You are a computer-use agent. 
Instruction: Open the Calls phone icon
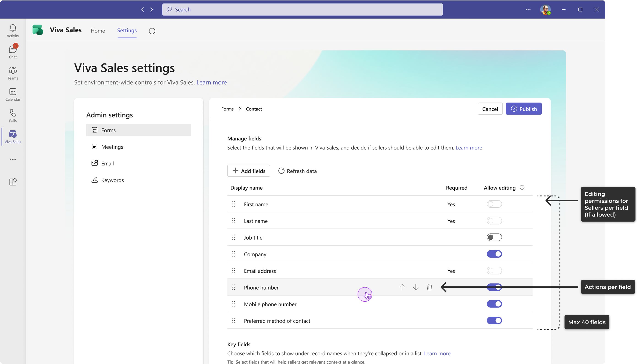point(13,116)
